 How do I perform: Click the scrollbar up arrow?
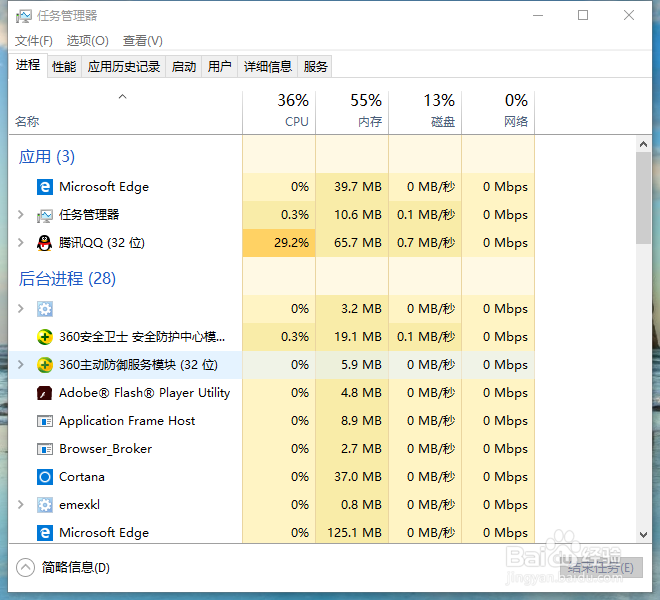point(643,144)
